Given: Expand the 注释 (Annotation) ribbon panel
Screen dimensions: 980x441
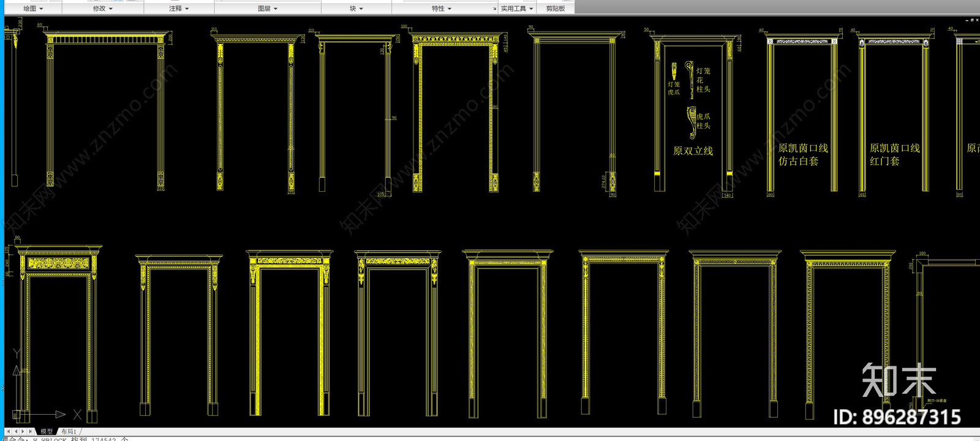Looking at the screenshot, I should point(179,9).
